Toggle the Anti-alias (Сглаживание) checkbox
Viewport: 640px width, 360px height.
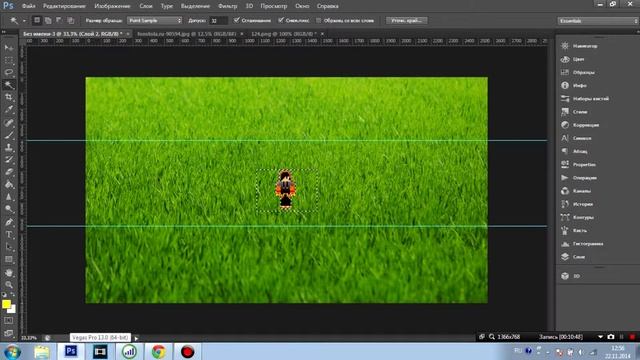pos(236,20)
